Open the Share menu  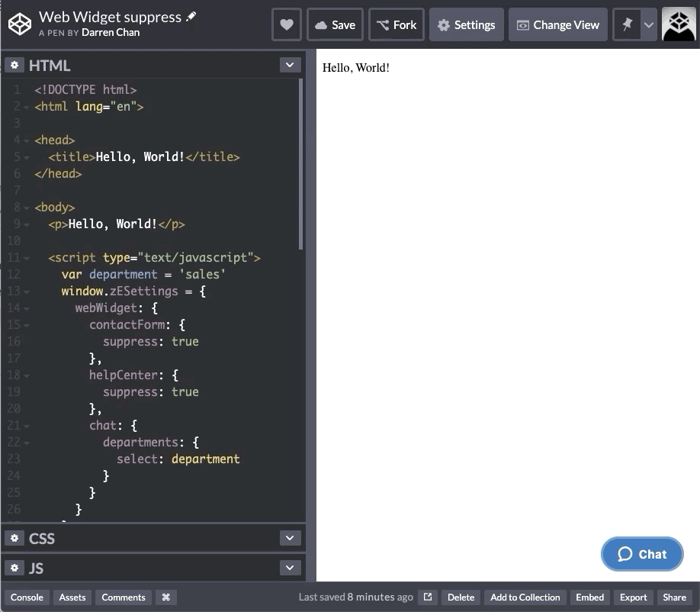674,598
